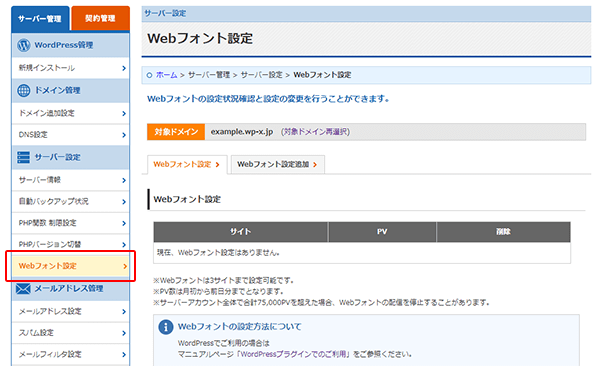Open 自動バックアップ状況 in sidebar menu
600x366 pixels.
click(x=71, y=201)
